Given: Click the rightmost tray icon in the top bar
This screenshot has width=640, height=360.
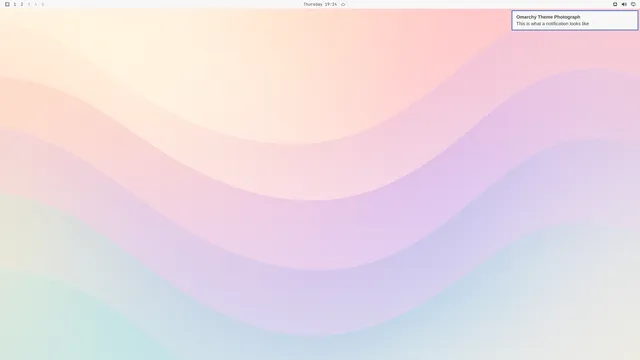Looking at the screenshot, I should click(633, 4).
